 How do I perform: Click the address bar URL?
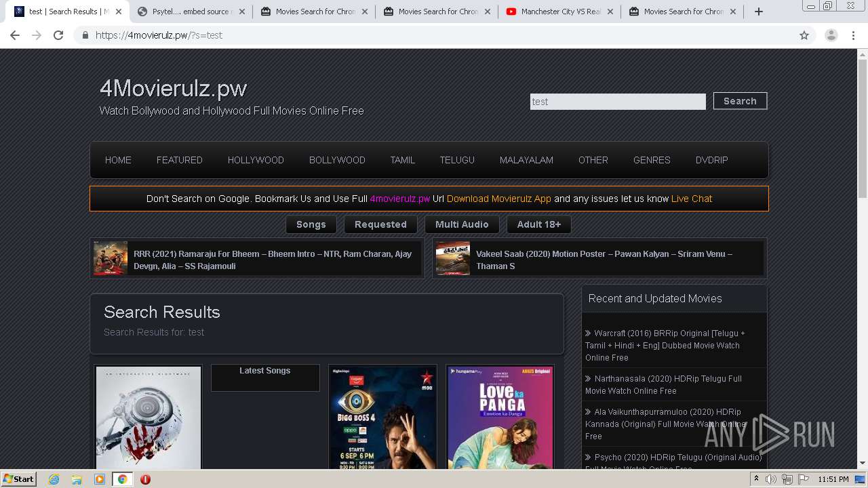(x=159, y=35)
